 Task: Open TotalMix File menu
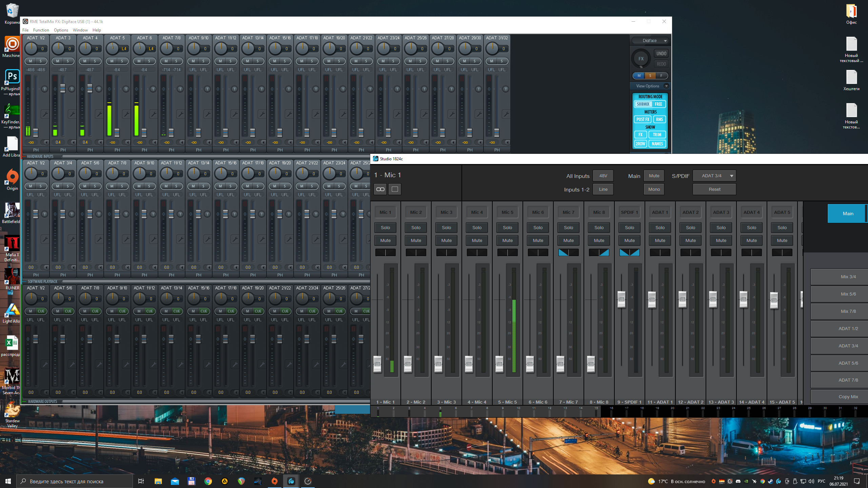point(25,30)
